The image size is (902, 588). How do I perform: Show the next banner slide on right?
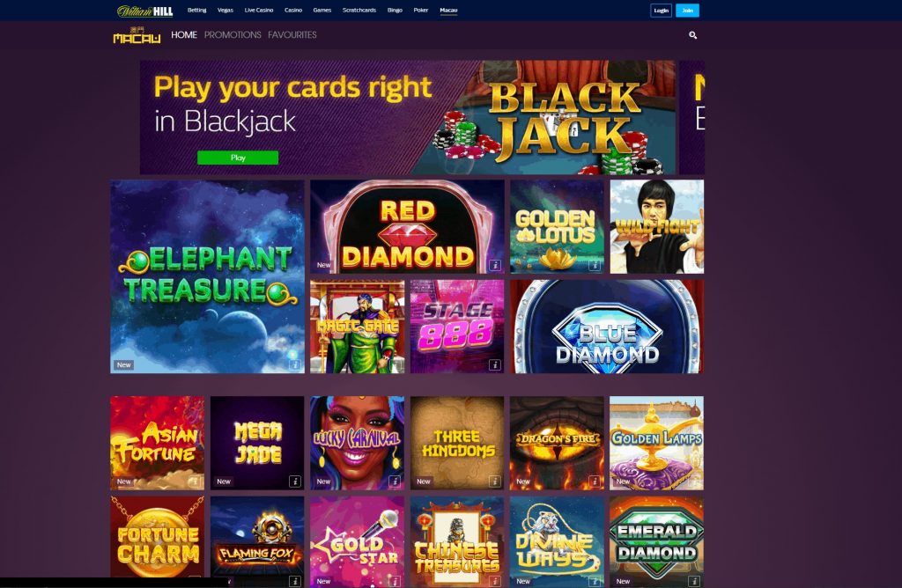pos(692,117)
